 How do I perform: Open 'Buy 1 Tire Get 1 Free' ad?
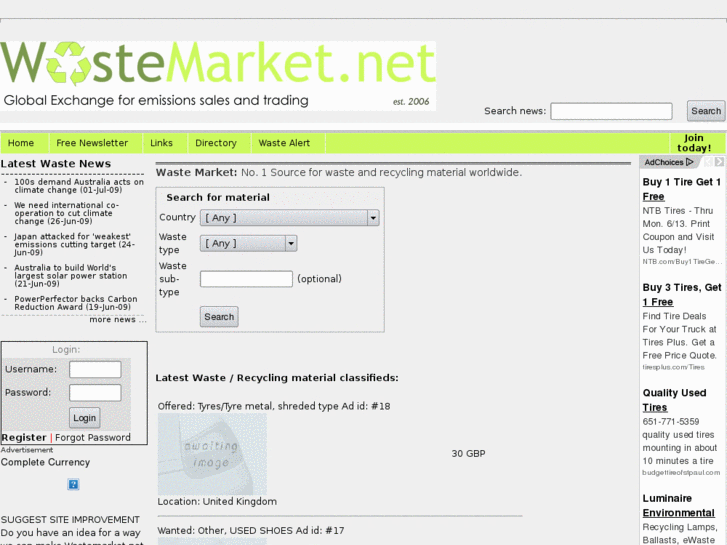click(x=682, y=189)
